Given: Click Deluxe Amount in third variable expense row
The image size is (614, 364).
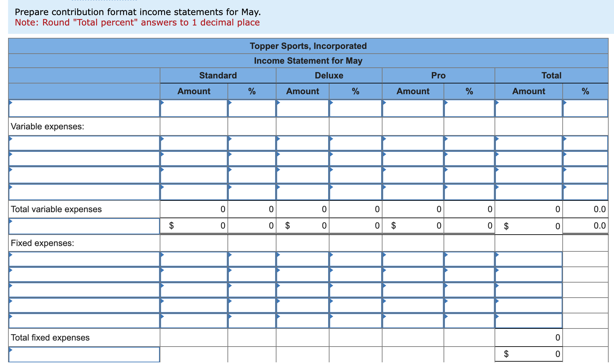Looking at the screenshot, I should [303, 175].
